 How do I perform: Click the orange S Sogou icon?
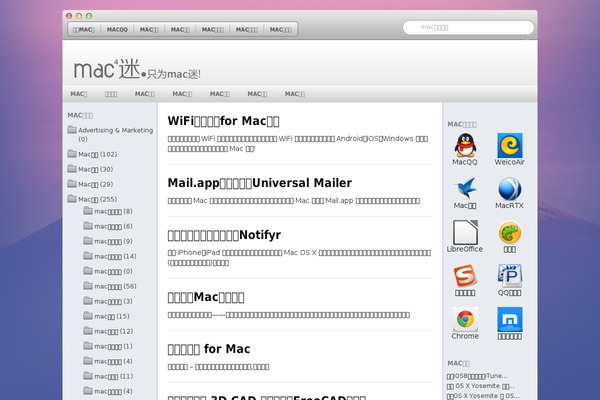(x=465, y=276)
